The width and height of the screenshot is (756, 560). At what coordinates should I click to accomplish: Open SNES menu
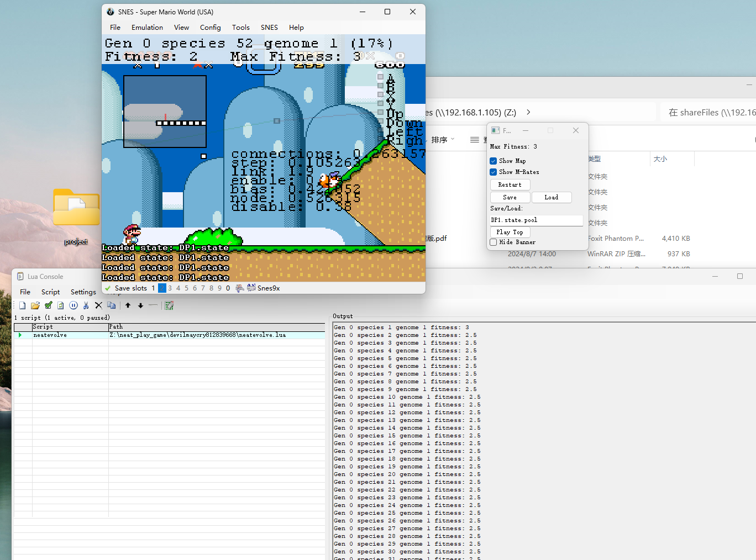click(270, 28)
